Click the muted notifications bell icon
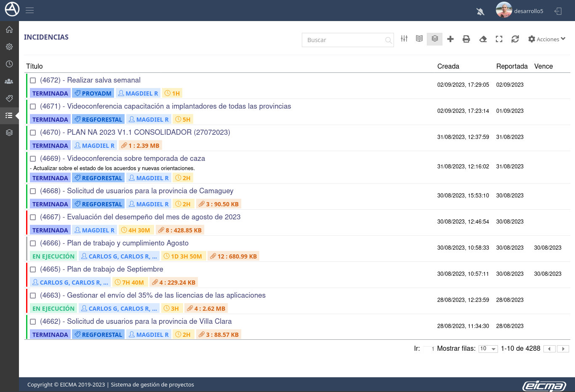The image size is (575, 392). [480, 11]
